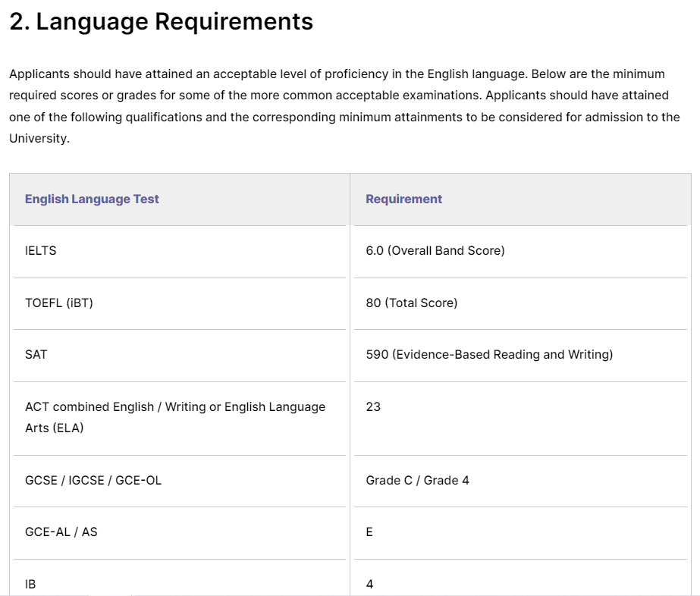Click the ACT requirement value 23
700x596 pixels.
[x=373, y=406]
